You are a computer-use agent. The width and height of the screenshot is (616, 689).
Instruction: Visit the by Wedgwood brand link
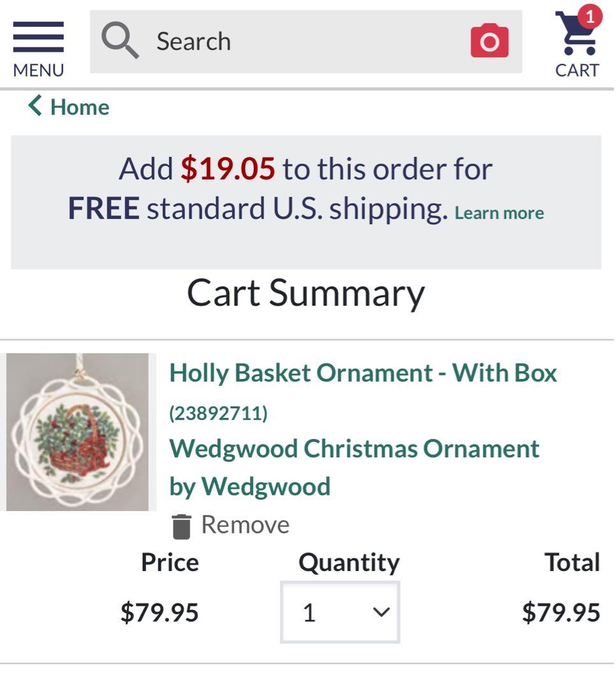point(249,487)
